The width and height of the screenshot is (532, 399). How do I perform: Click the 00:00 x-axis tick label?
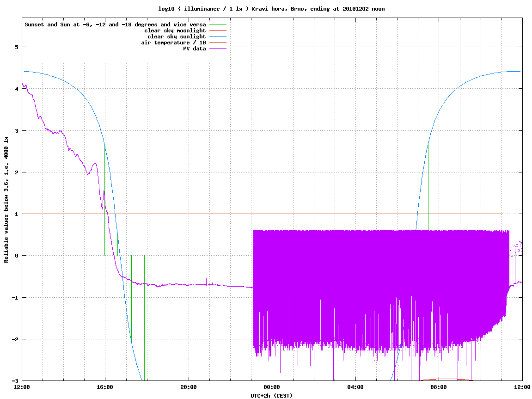(x=272, y=387)
